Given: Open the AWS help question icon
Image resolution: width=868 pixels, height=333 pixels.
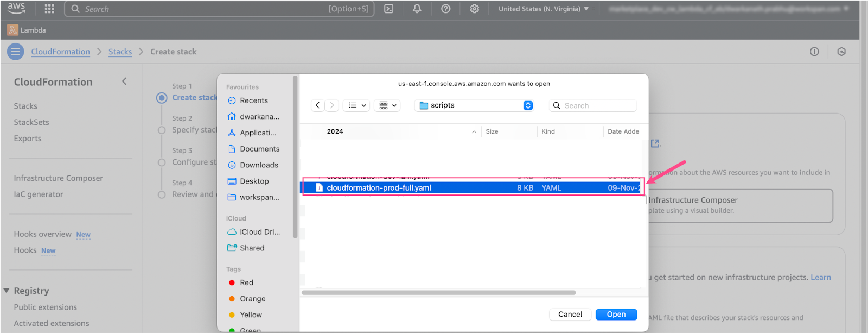Looking at the screenshot, I should (446, 9).
